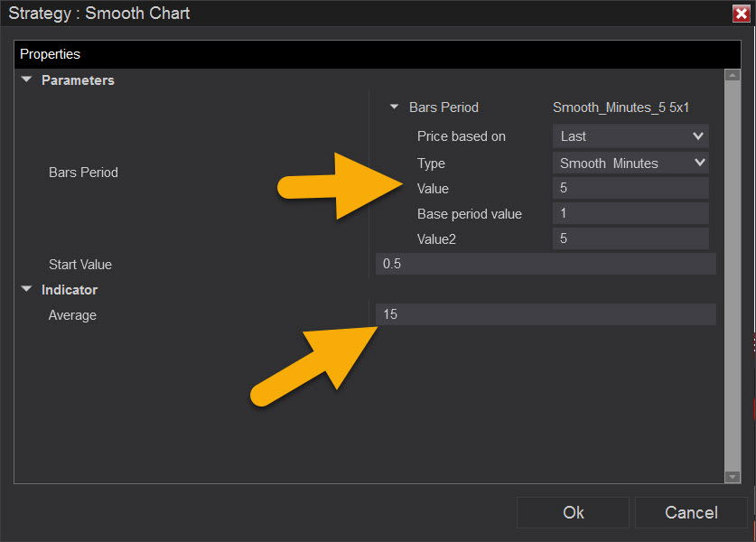
Task: Click the scrollbar up arrow
Action: tap(733, 75)
